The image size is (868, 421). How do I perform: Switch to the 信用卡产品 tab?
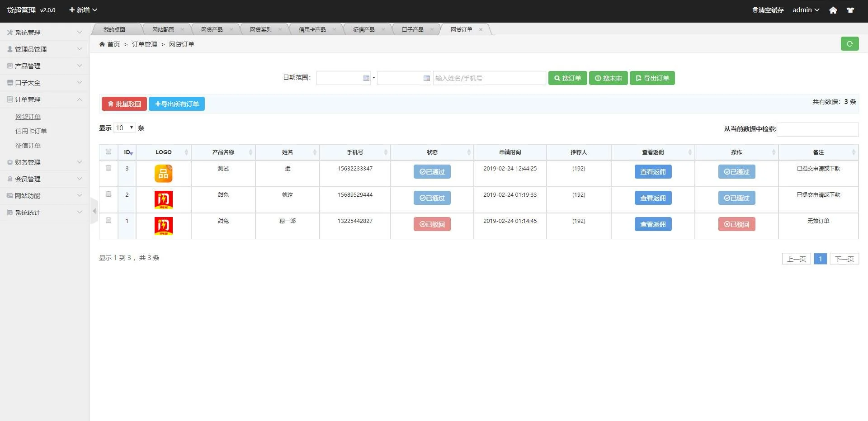[312, 30]
